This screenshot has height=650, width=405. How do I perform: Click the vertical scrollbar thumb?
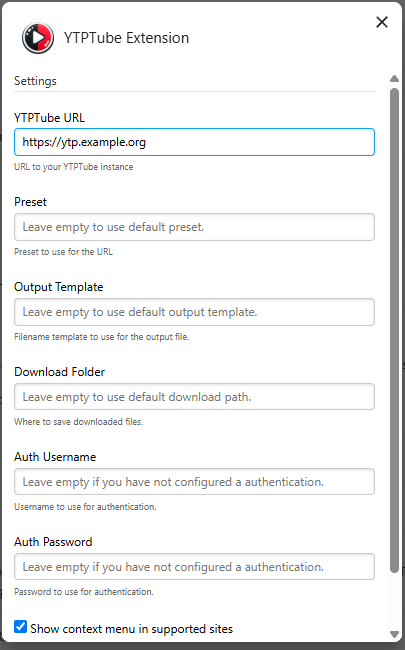(x=394, y=330)
